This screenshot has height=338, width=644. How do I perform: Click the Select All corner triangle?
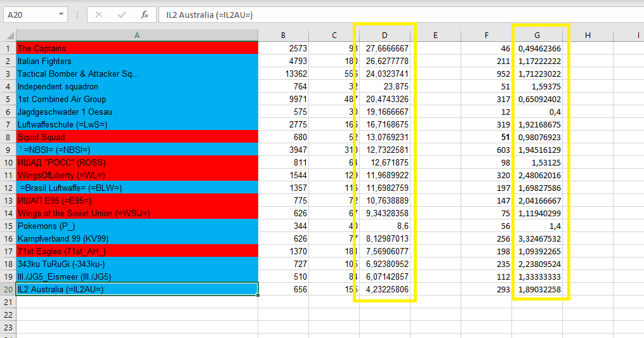coord(10,36)
